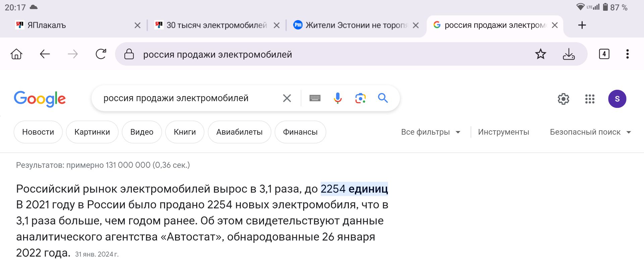The image size is (644, 270).
Task: Filter results by Картинки
Action: click(x=92, y=132)
